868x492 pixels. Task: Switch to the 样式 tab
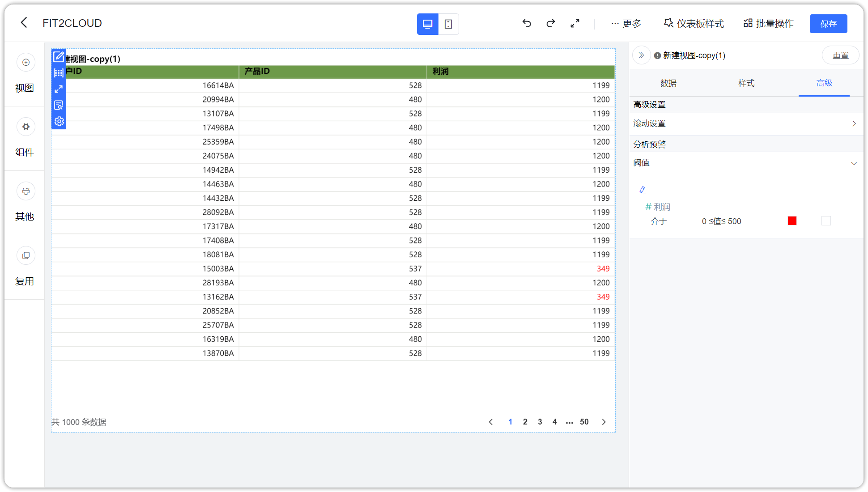coord(746,83)
